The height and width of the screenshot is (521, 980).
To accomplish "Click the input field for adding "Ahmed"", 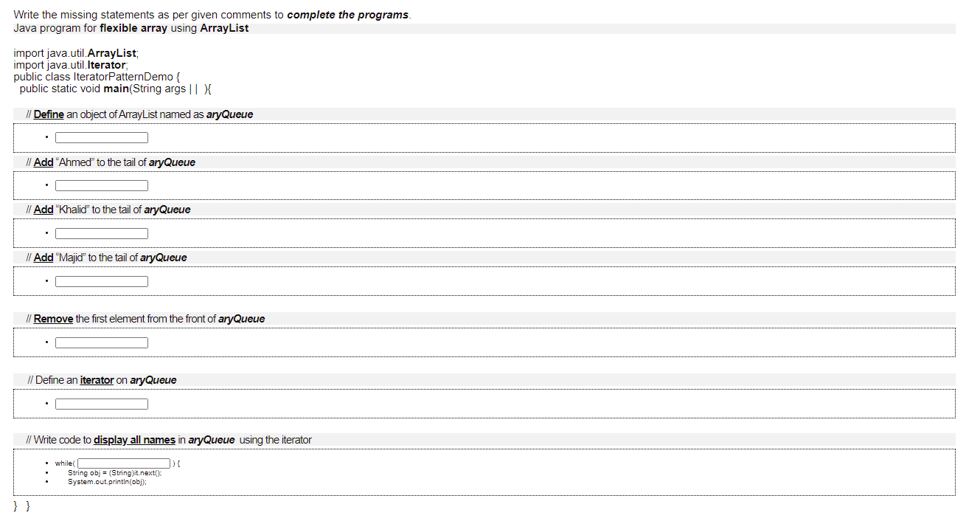I will [101, 185].
